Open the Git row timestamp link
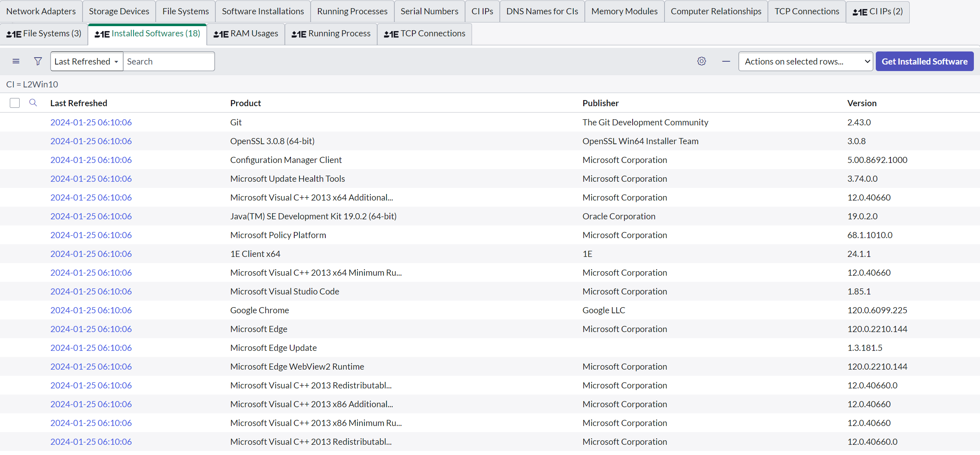Screen dimensions: 980x455 91,122
